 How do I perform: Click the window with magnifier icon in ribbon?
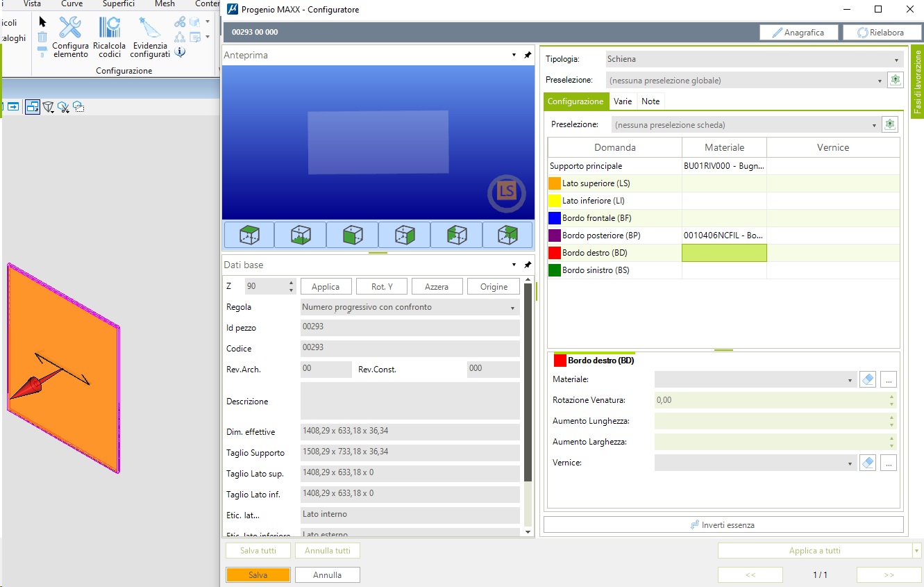[195, 37]
